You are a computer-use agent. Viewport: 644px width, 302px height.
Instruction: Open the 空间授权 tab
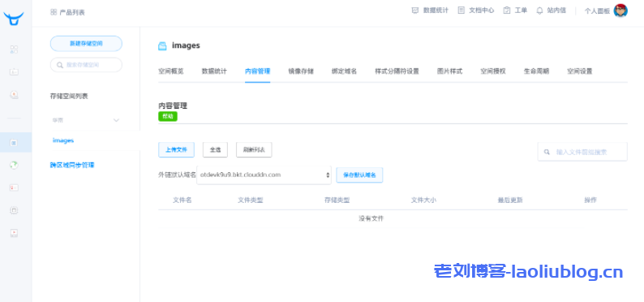coord(493,71)
